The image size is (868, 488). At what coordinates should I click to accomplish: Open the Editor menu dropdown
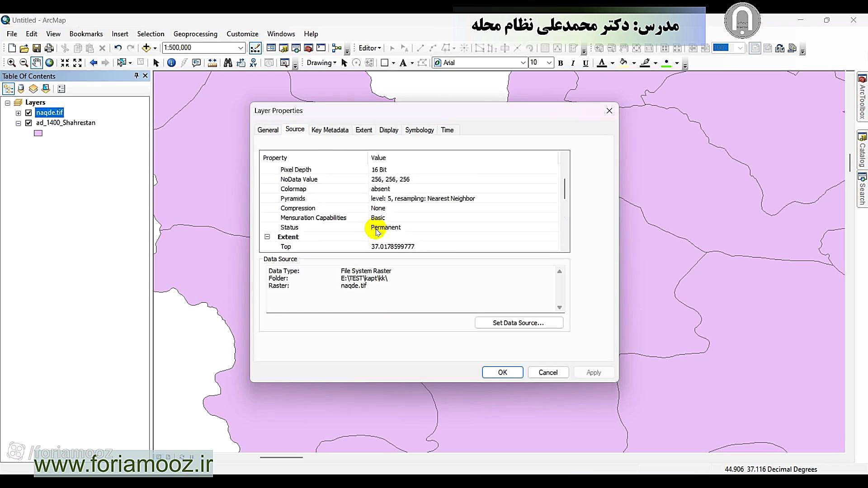(370, 48)
